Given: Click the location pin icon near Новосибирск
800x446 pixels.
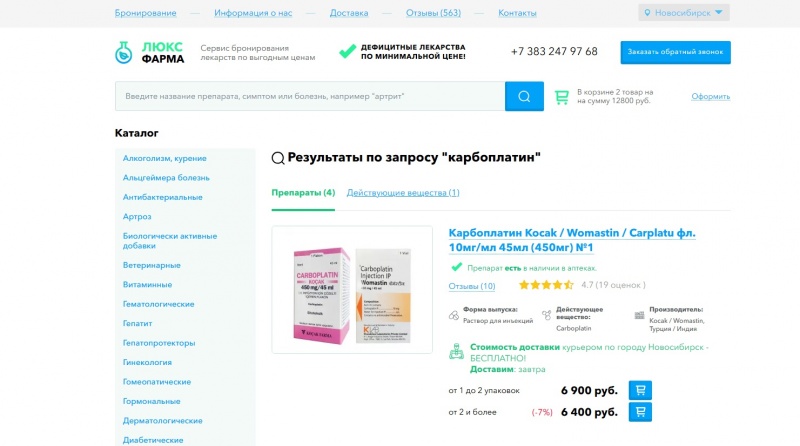Looking at the screenshot, I should click(647, 13).
